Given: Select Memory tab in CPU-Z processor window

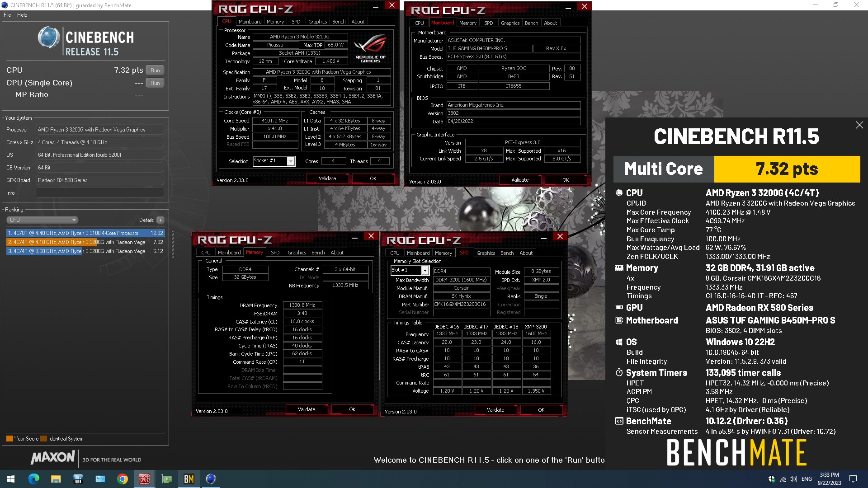Looking at the screenshot, I should click(275, 22).
